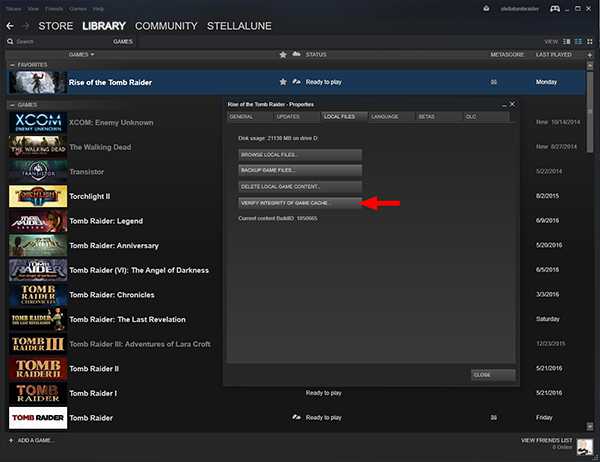Screen dimensions: 600x462
Task: Click the library list scrollbar thumb
Action: coord(590,112)
